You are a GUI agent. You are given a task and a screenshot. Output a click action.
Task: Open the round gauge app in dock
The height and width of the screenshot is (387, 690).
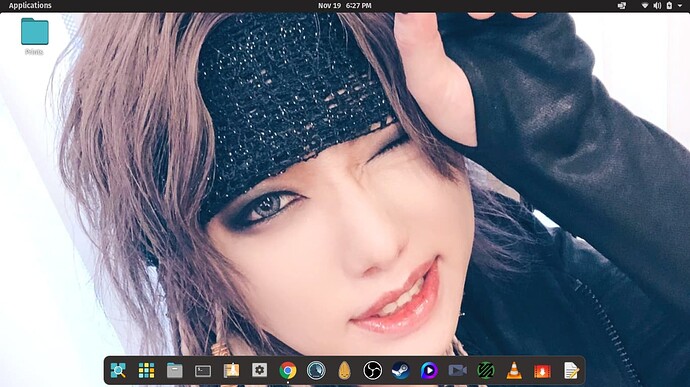[x=316, y=371]
